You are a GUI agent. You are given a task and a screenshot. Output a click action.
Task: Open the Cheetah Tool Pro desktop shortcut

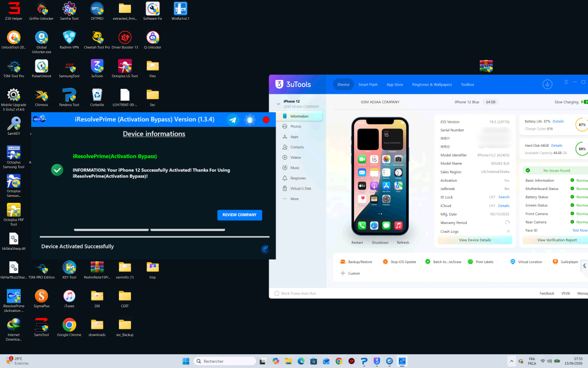click(97, 40)
